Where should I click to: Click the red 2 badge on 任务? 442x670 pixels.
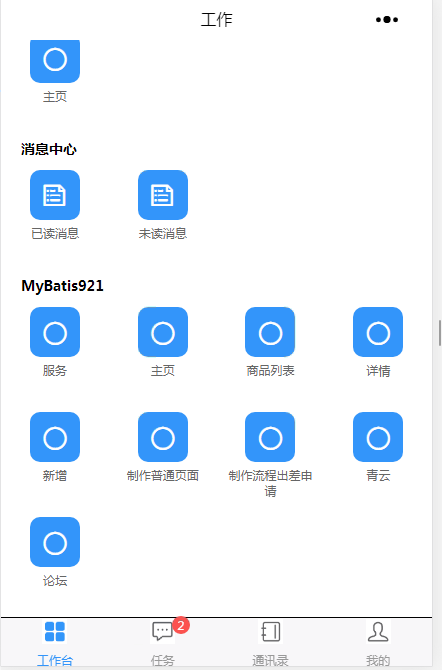pyautogui.click(x=181, y=626)
